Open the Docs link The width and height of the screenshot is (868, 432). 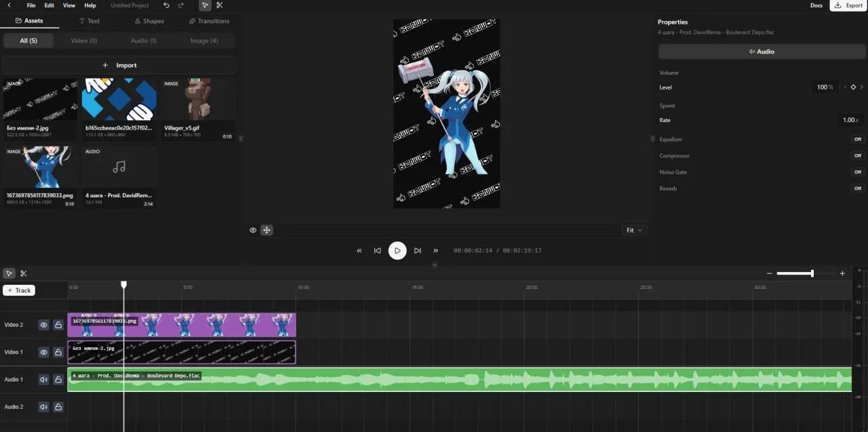pos(816,5)
